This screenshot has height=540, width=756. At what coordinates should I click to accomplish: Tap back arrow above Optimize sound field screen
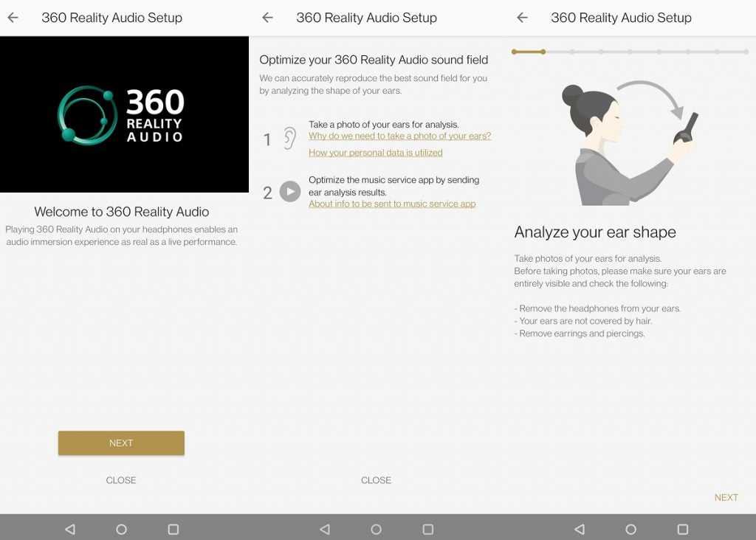click(x=268, y=18)
